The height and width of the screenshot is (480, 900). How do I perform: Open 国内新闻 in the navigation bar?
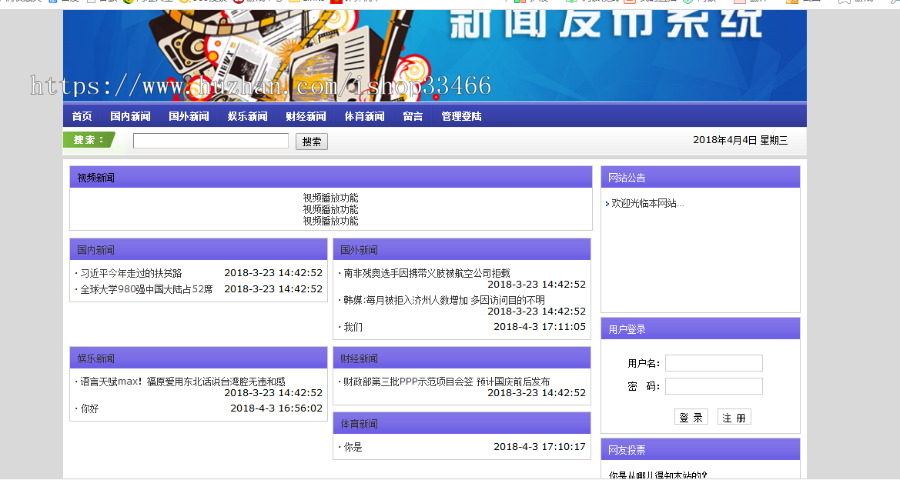130,116
